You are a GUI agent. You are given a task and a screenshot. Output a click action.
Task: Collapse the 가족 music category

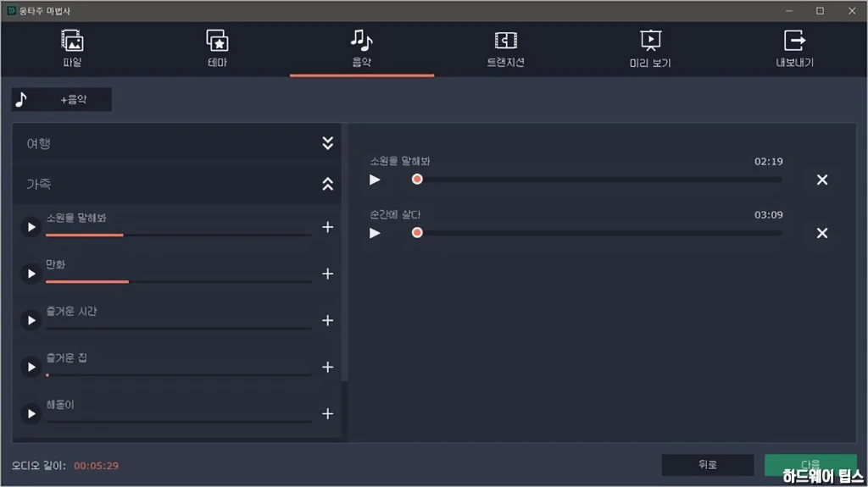[328, 185]
